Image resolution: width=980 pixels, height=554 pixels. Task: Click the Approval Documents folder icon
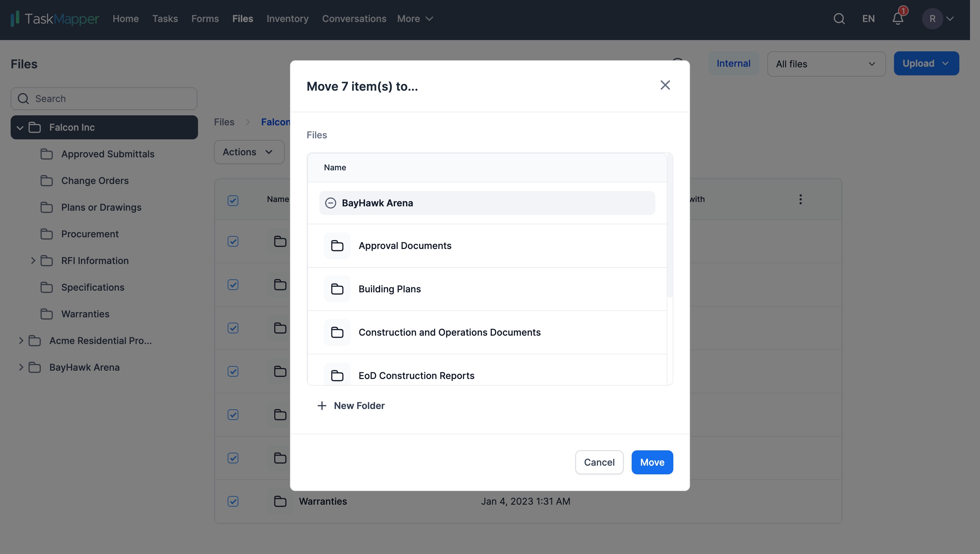337,246
